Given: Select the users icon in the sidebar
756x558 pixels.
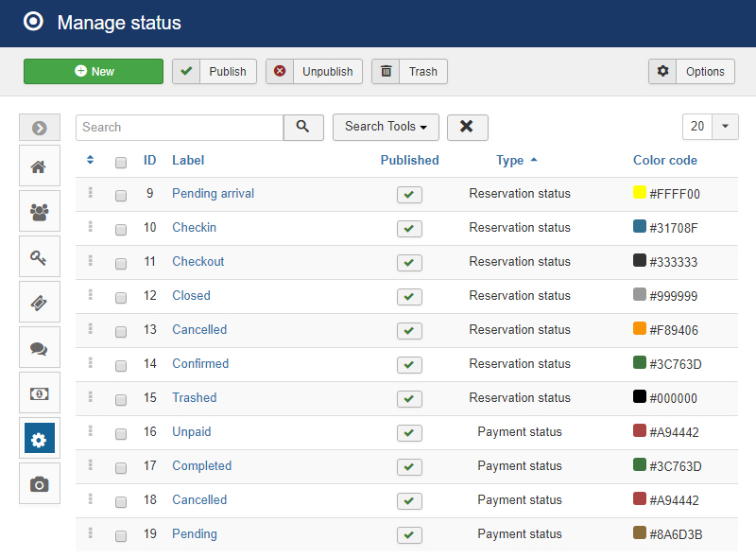Looking at the screenshot, I should coord(39,211).
